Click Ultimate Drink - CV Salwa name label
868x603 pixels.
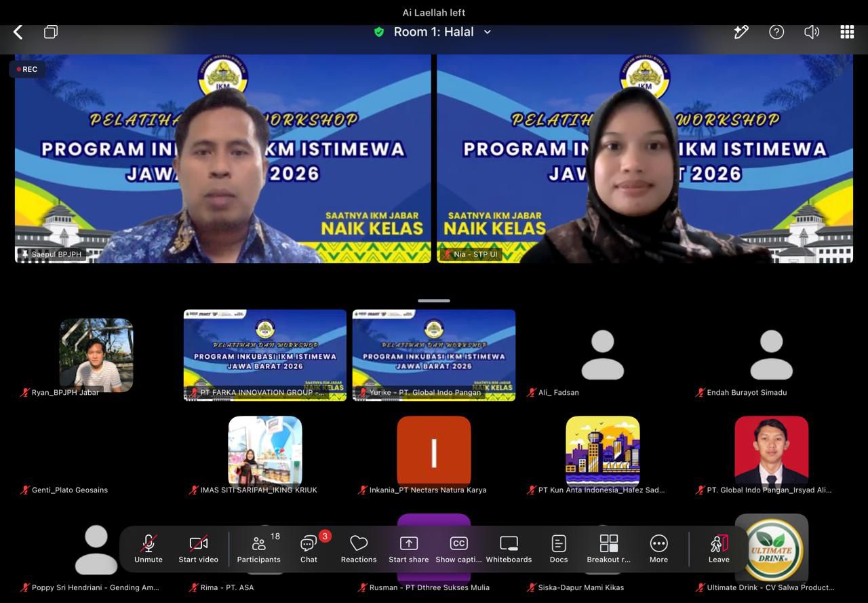(x=770, y=587)
